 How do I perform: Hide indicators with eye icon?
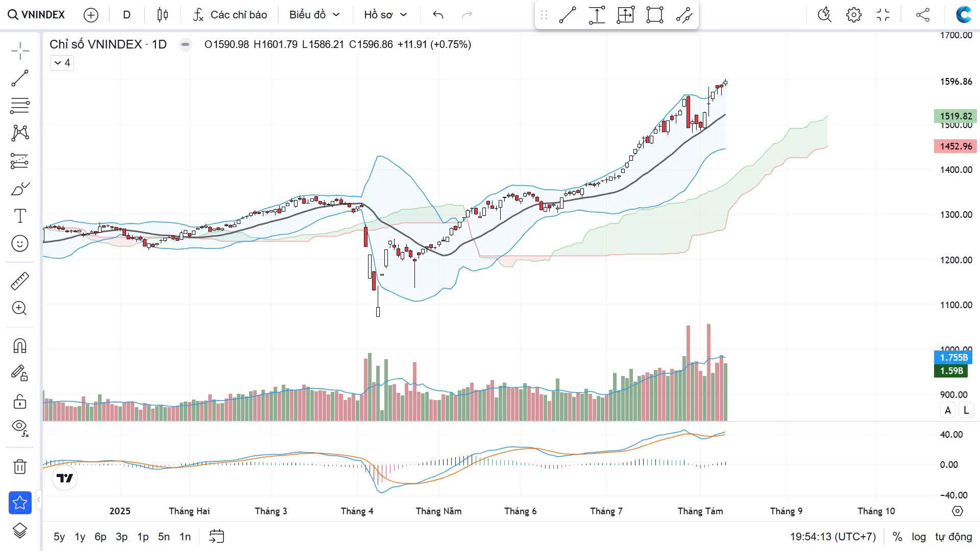point(20,428)
